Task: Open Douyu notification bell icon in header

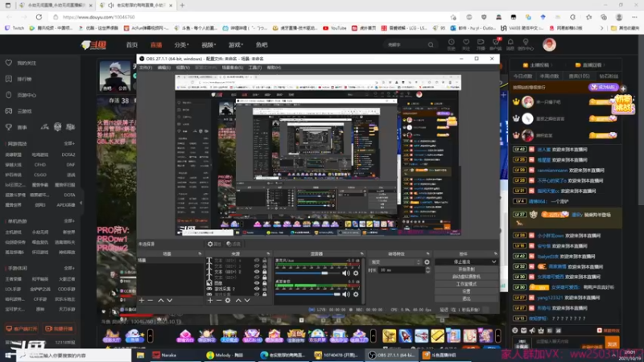Action: pos(510,43)
